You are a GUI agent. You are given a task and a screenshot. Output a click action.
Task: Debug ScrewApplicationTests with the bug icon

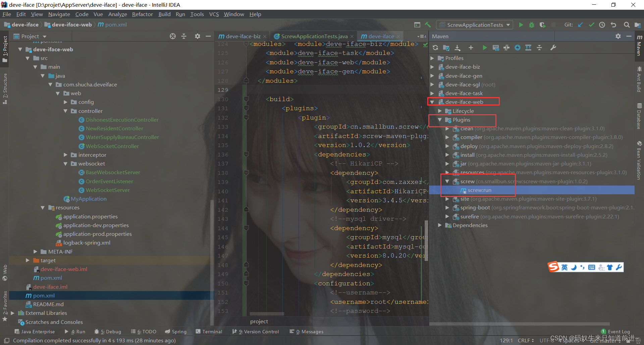(532, 24)
